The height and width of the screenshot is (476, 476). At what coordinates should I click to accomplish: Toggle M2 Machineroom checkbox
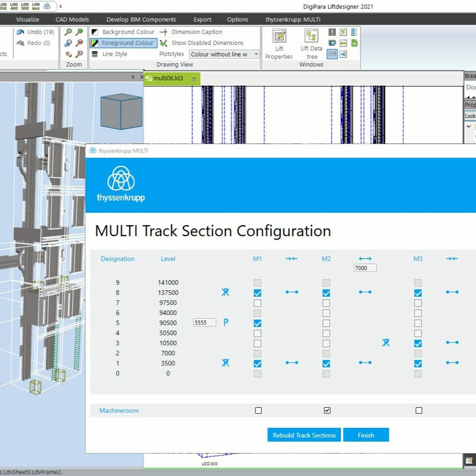pyautogui.click(x=327, y=410)
